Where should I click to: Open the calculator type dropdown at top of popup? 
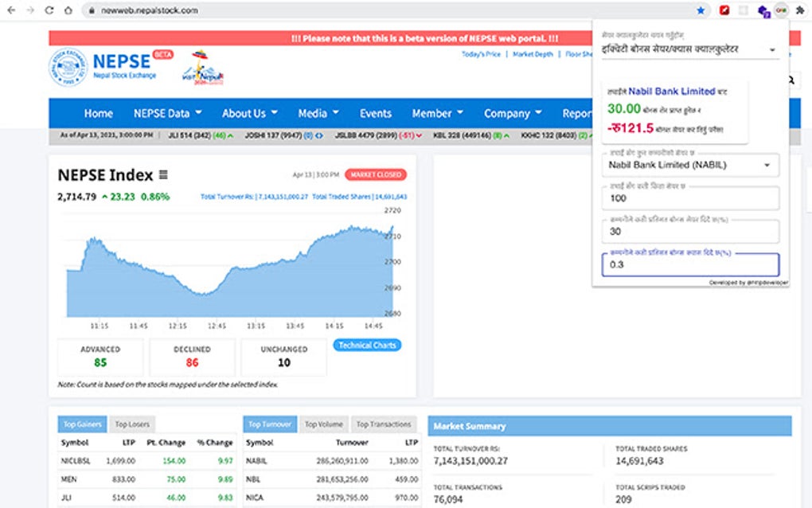coord(690,49)
